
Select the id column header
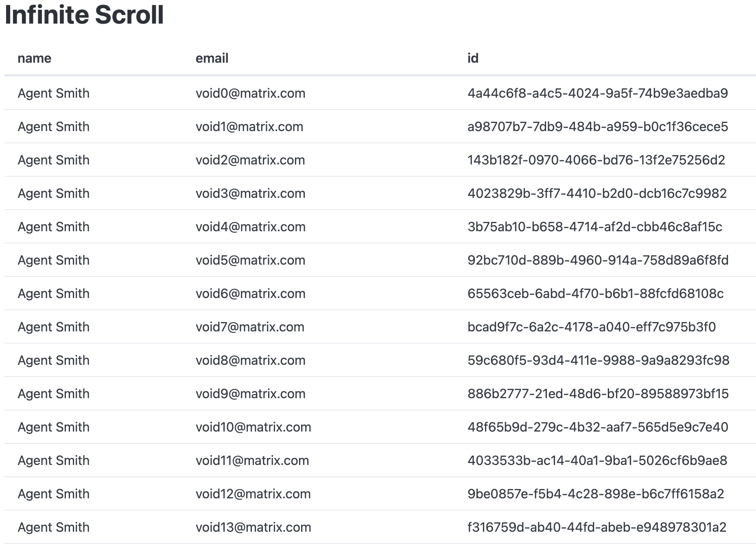tap(473, 58)
